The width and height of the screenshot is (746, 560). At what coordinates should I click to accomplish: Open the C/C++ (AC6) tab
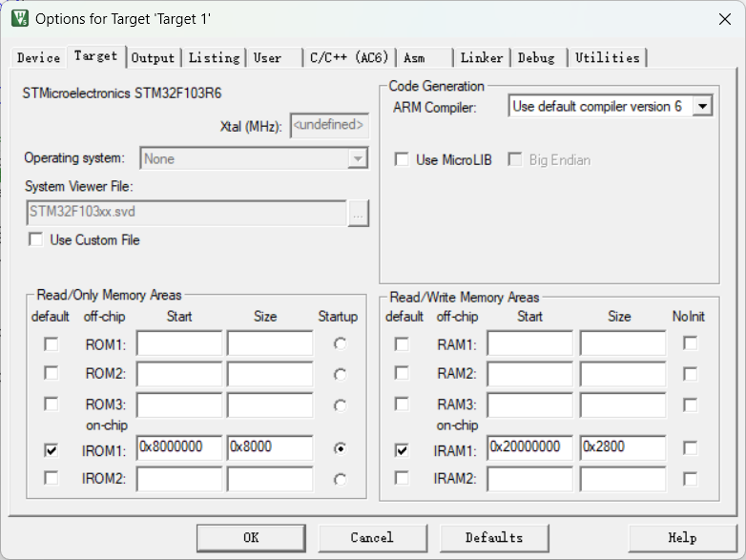[349, 58]
